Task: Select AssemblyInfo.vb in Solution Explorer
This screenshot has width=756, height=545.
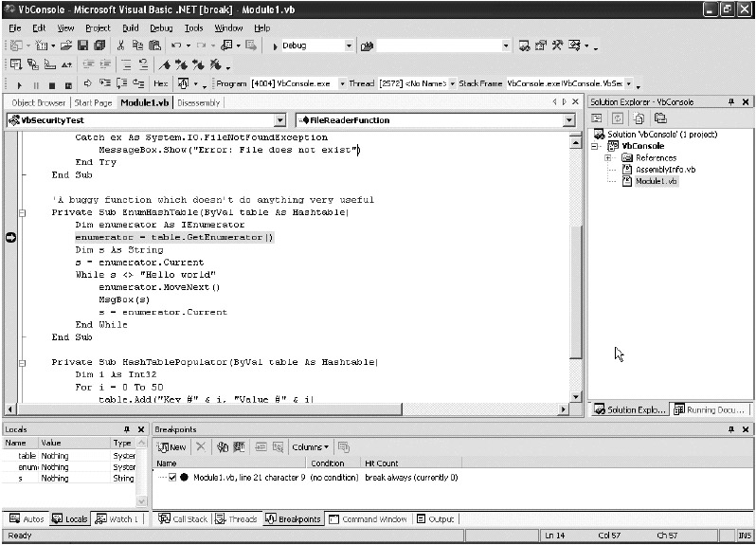Action: (x=665, y=169)
